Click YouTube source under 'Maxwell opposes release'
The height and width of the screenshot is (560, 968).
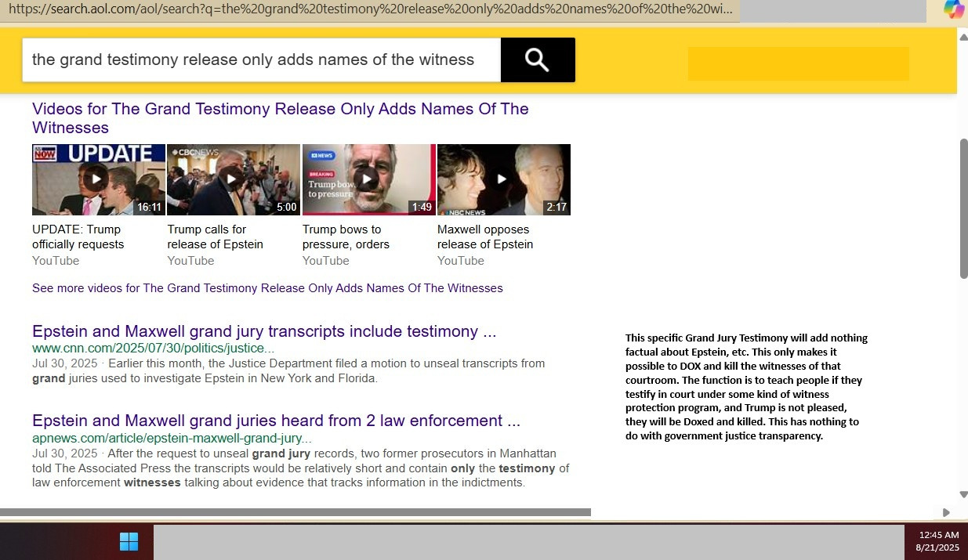[x=461, y=261]
